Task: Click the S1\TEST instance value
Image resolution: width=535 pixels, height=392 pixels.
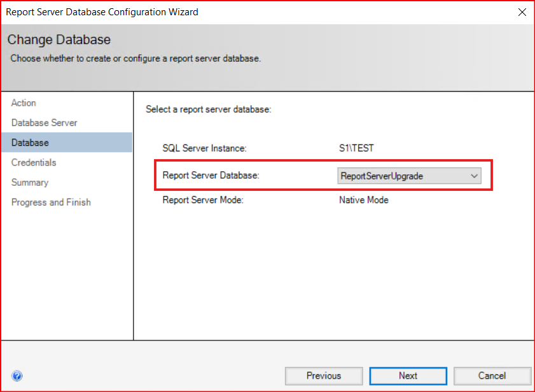Action: click(357, 148)
